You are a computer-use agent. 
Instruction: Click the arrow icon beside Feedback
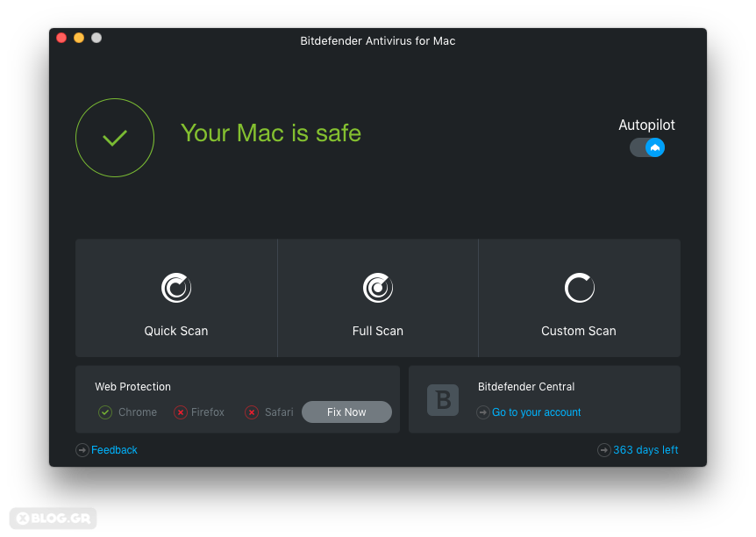tap(82, 450)
